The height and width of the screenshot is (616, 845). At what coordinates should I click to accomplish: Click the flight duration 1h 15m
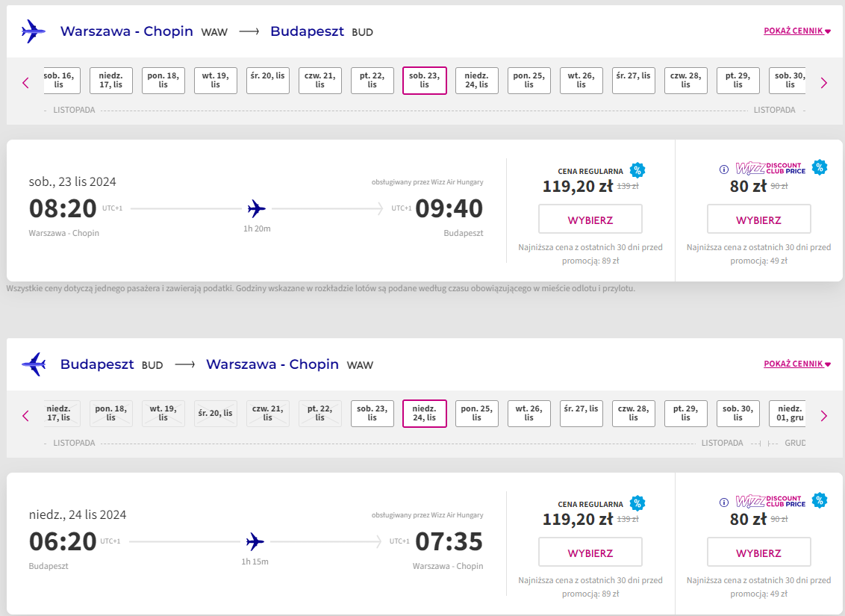point(255,561)
